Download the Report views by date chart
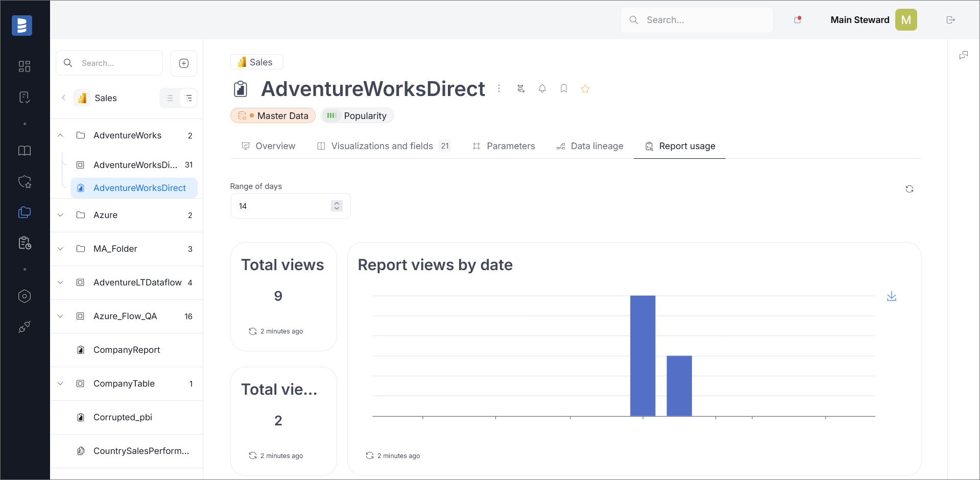Screen dimensions: 980x480 (892, 296)
